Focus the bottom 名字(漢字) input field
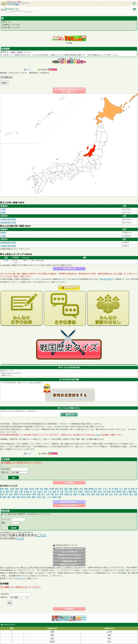This screenshot has height=644, width=138. [x=20, y=594]
